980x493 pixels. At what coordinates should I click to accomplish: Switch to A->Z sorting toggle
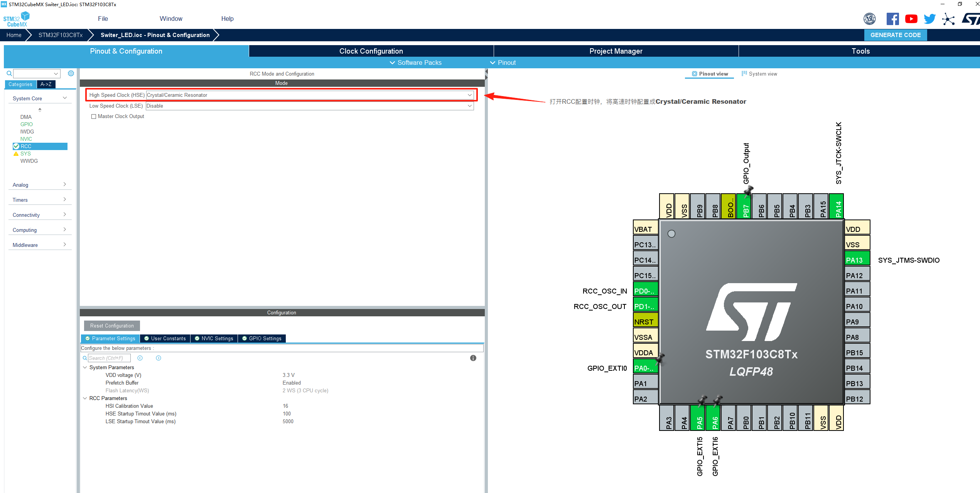point(46,84)
